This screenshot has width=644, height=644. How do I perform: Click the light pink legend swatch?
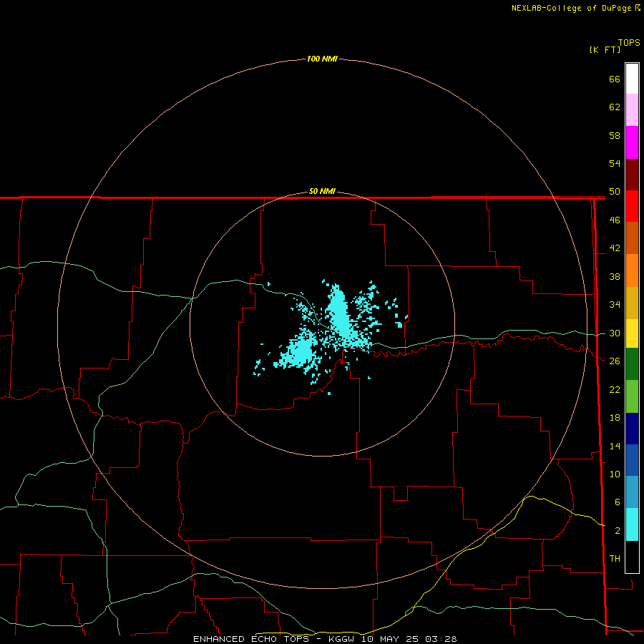pos(632,110)
